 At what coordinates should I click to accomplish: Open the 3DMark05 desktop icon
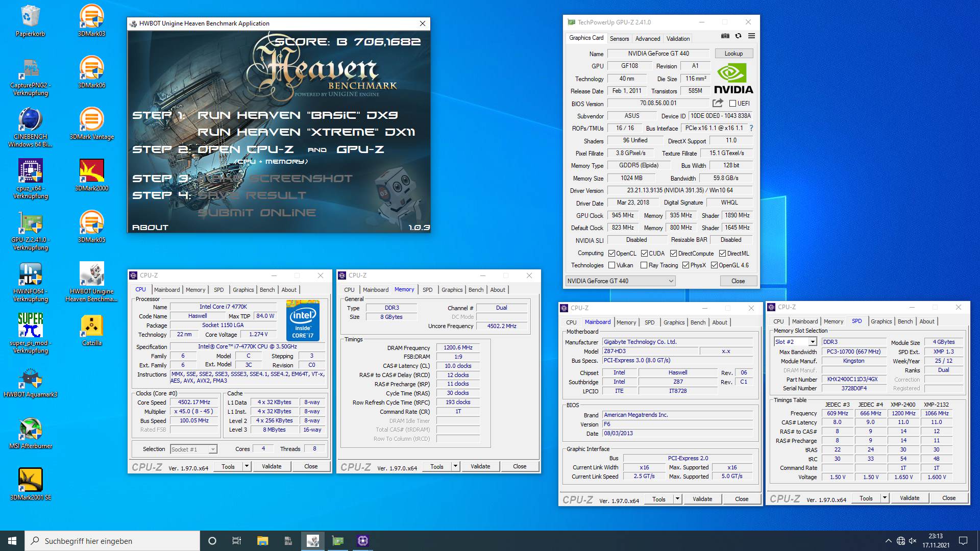click(92, 227)
